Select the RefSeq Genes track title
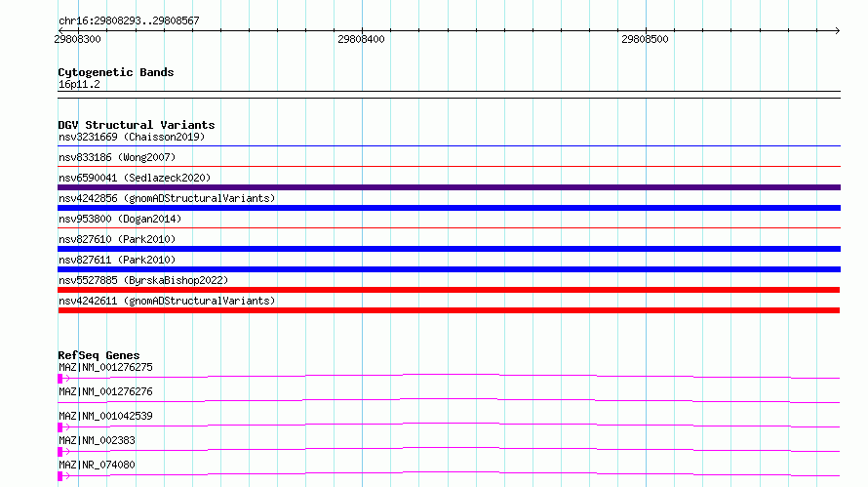This screenshot has width=868, height=487. click(x=99, y=355)
